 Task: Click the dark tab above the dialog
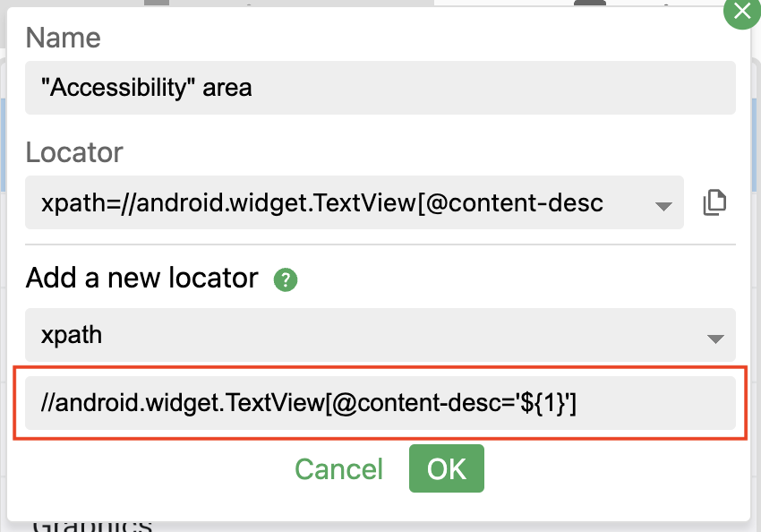(590, 3)
